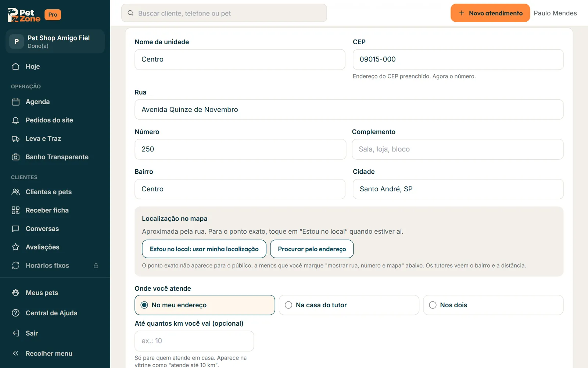The width and height of the screenshot is (588, 368).
Task: Click the star icon for Avaliações
Action: 15,247
